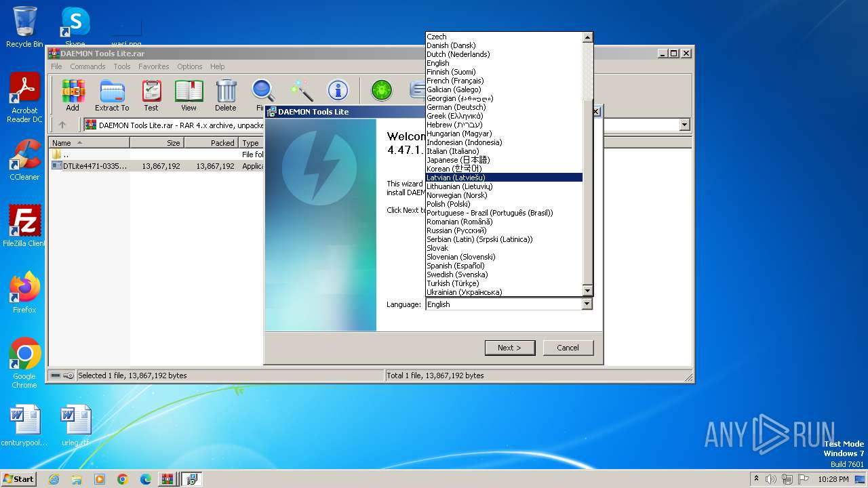Open the File menu in WinRAR
The width and height of the screenshot is (868, 488).
(x=56, y=66)
